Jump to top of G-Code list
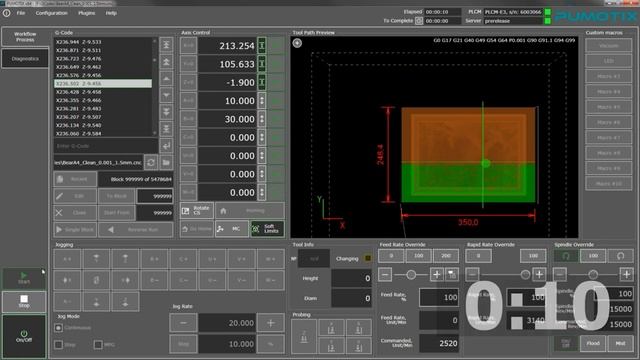640x360 pixels. (166, 45)
